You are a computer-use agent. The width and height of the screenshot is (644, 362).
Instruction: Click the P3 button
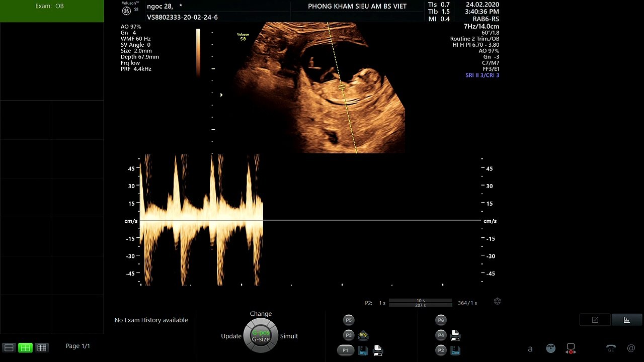click(x=349, y=335)
